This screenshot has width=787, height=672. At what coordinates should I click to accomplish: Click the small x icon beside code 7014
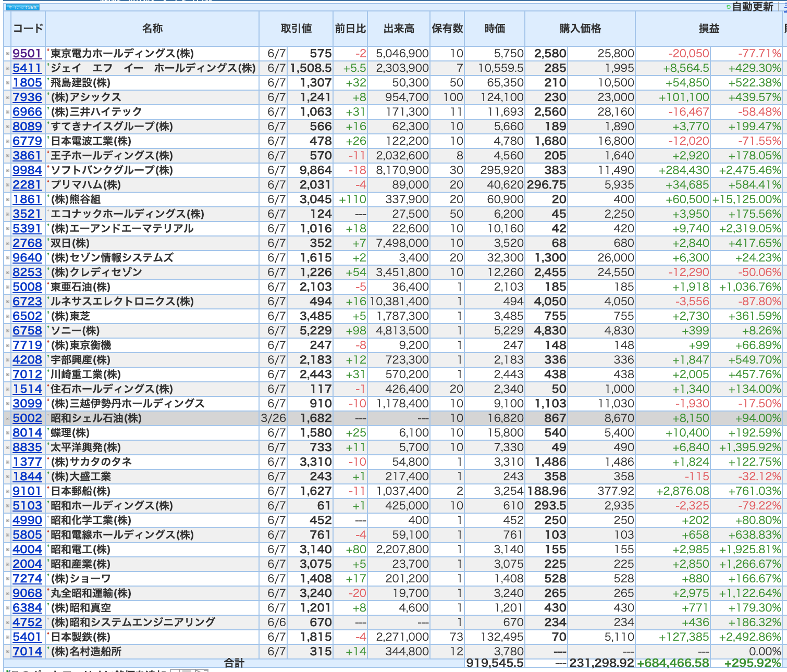8,652
